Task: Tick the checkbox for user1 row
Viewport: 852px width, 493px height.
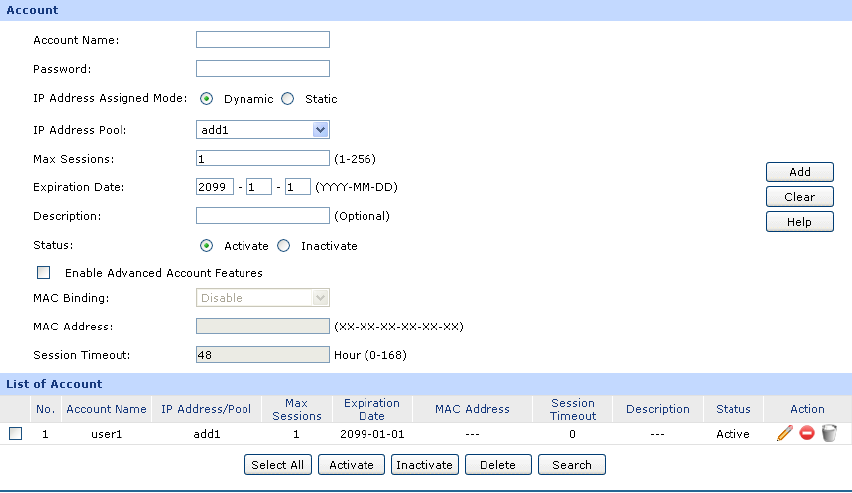Action: pyautogui.click(x=16, y=434)
